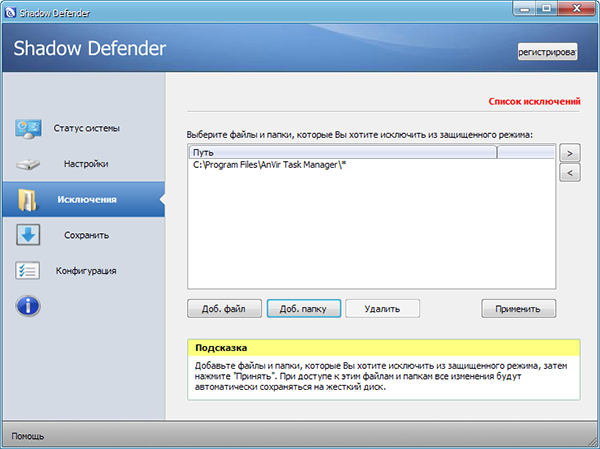Open the Статус системы section

[86, 128]
